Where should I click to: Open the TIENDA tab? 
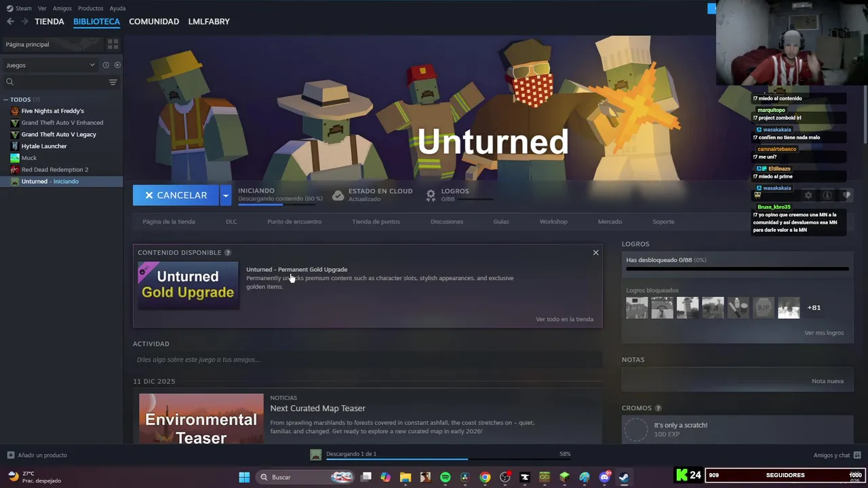pyautogui.click(x=50, y=22)
